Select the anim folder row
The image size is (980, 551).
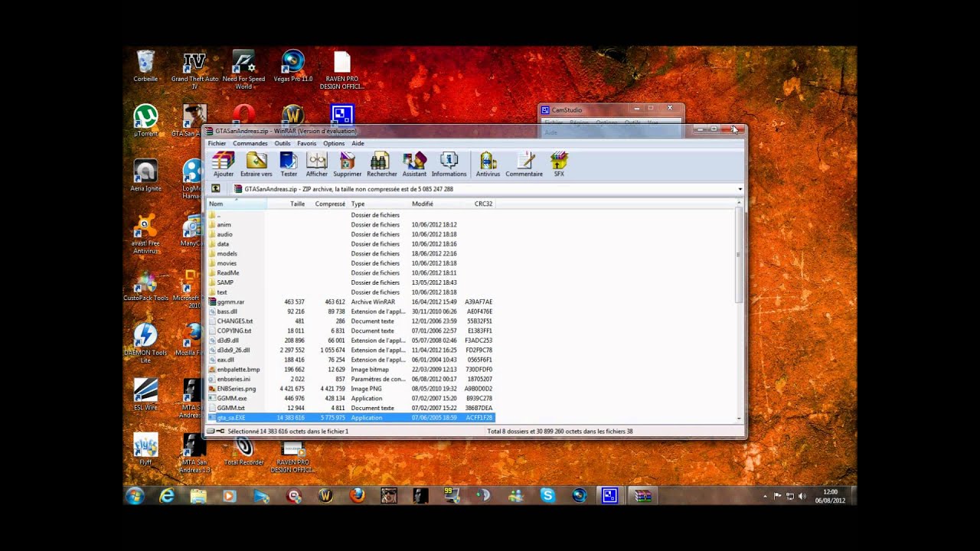351,225
